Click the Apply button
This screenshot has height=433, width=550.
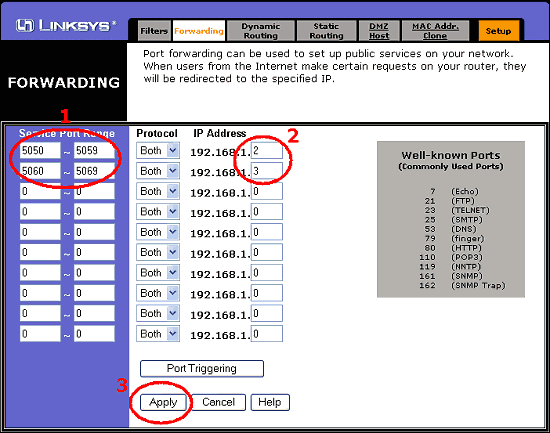point(163,402)
